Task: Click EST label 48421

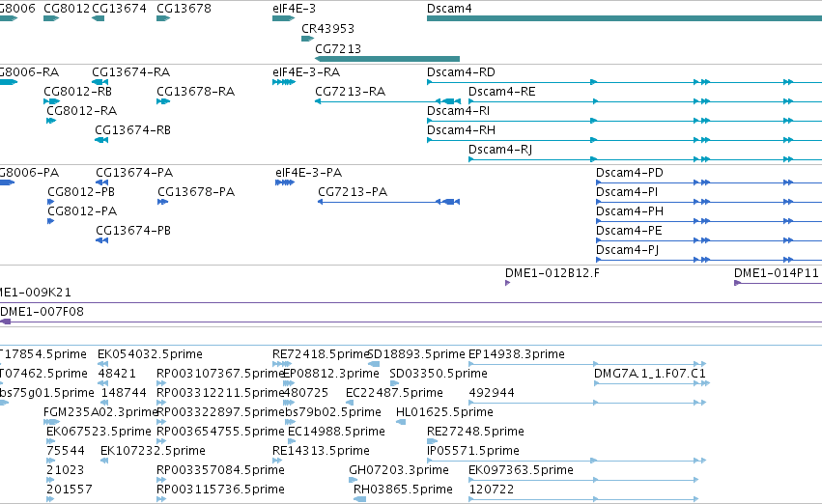Action: [x=117, y=374]
